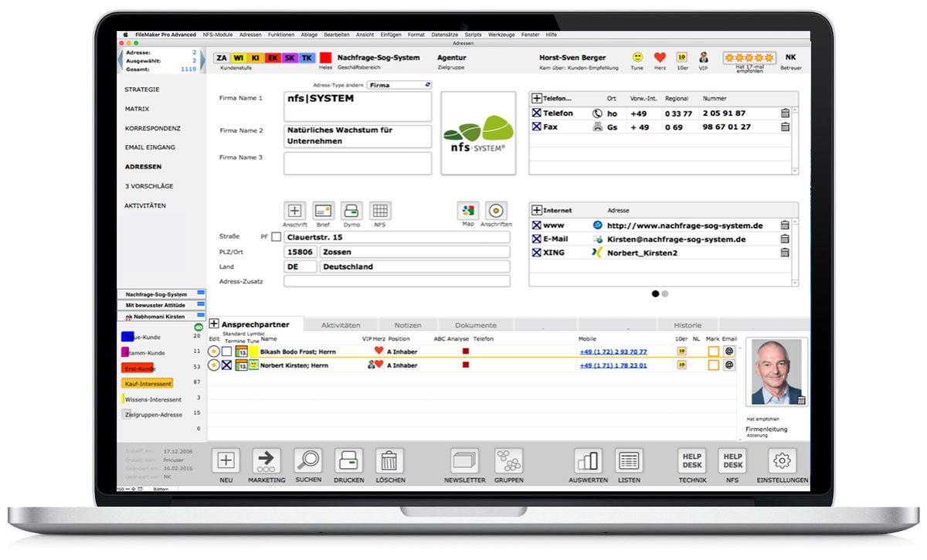
Task: Click the email @ icon for Norbert Kirsten
Action: coord(728,365)
